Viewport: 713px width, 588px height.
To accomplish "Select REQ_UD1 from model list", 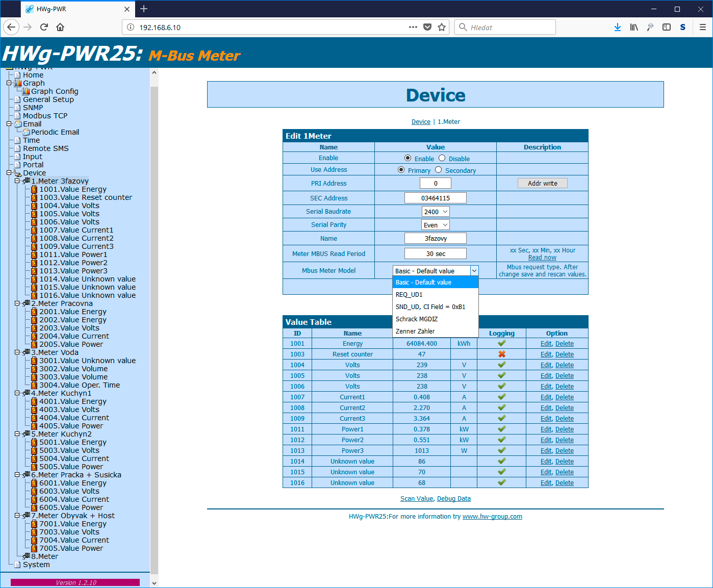I will click(436, 295).
